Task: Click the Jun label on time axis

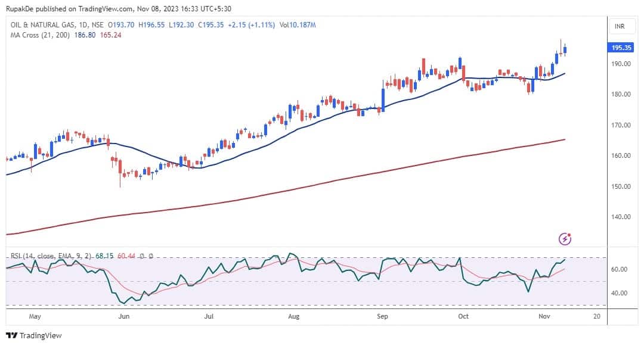Action: point(124,316)
